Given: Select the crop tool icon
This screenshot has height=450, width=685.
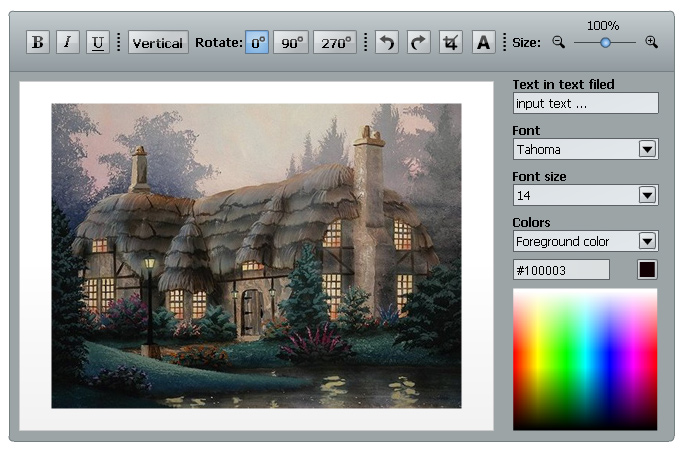Looking at the screenshot, I should point(451,42).
